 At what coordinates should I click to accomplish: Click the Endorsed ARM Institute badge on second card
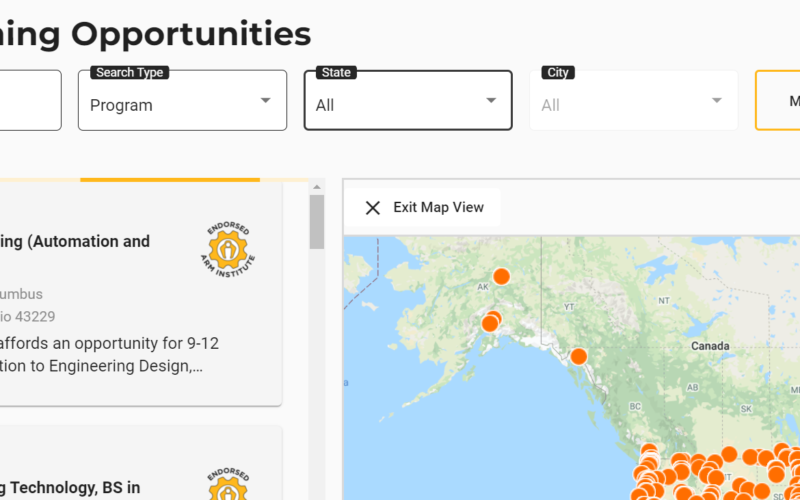tap(231, 484)
